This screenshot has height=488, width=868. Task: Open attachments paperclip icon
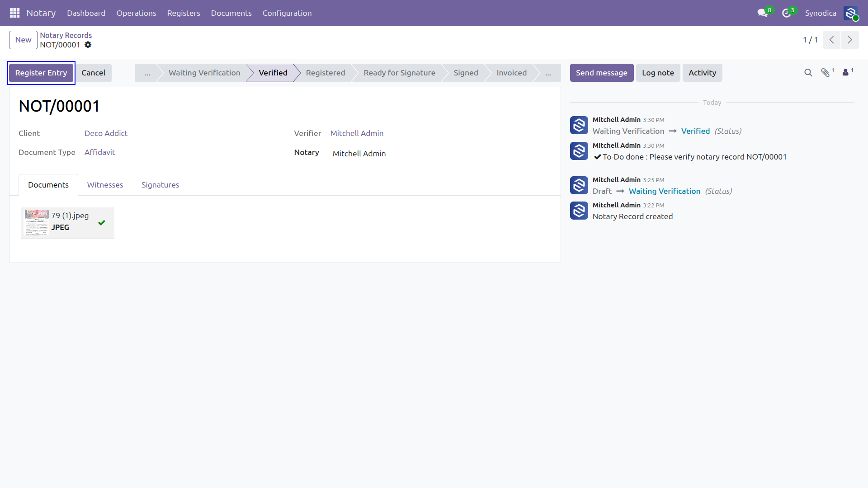pyautogui.click(x=826, y=73)
